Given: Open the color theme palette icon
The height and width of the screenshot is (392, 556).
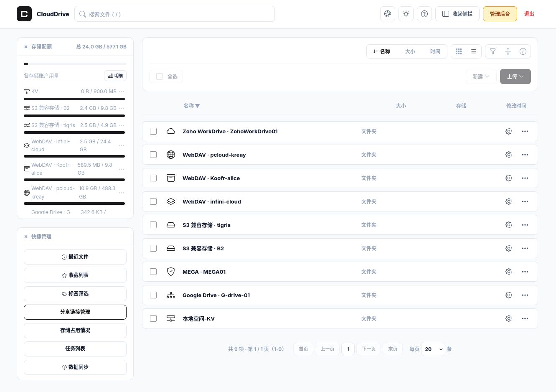Looking at the screenshot, I should tap(388, 14).
